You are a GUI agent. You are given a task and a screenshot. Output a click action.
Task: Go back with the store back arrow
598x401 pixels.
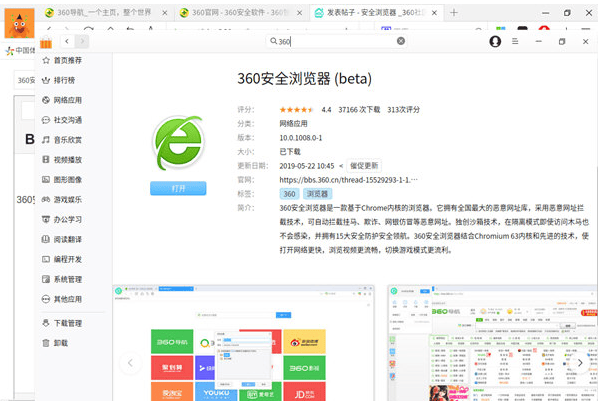67,41
